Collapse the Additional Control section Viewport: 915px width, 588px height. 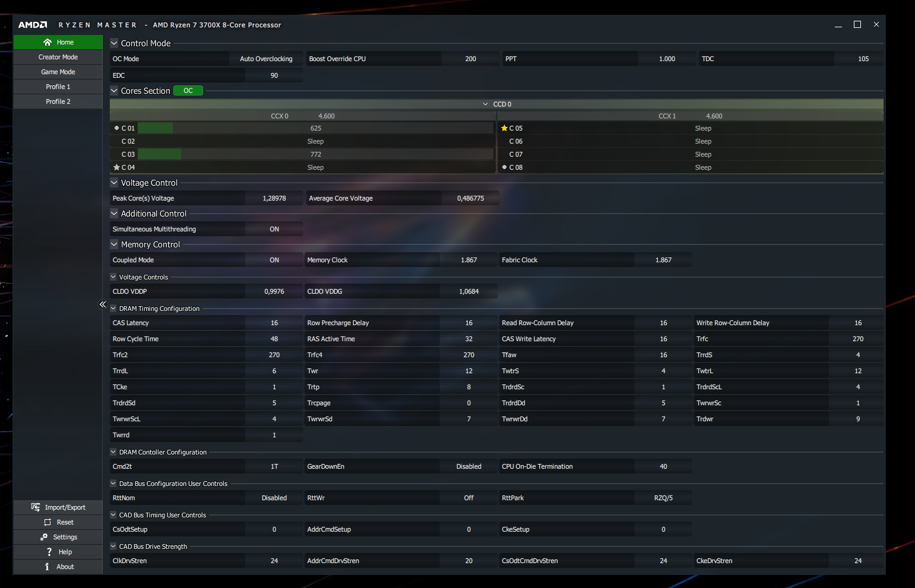[x=114, y=214]
